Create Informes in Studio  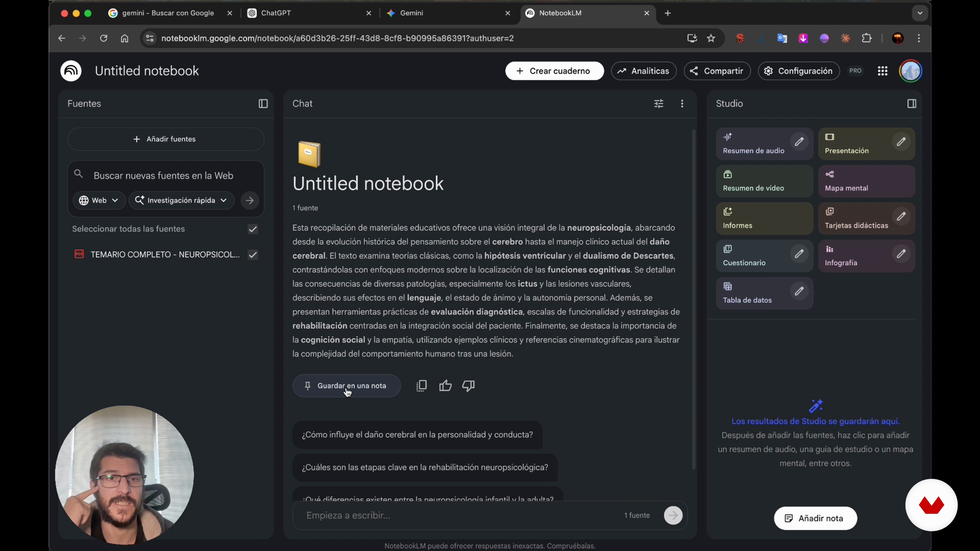click(x=764, y=218)
